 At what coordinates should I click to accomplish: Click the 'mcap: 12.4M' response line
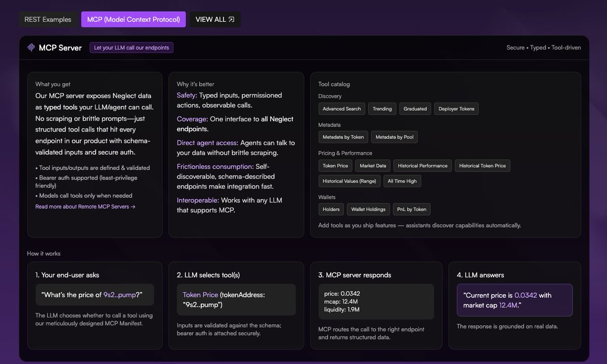(342, 301)
